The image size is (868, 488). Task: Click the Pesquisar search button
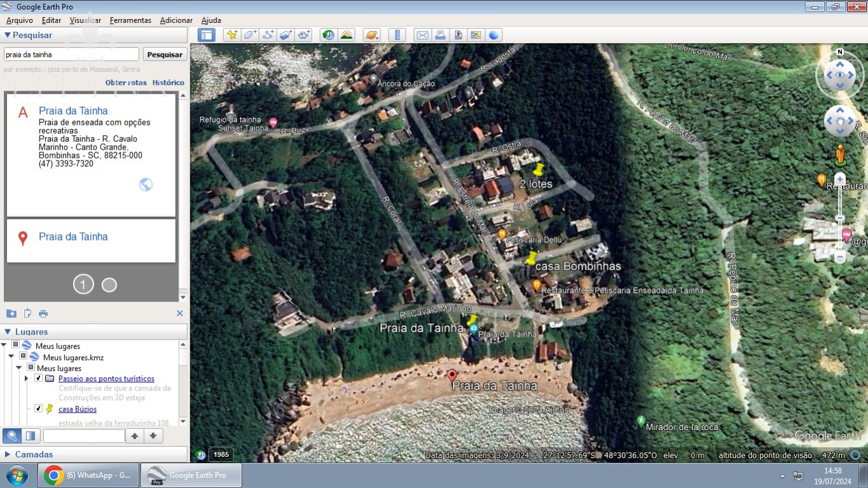pos(165,55)
